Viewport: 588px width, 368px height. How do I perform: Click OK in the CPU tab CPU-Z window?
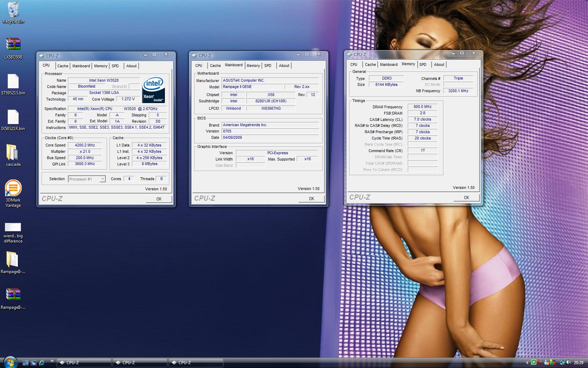159,199
